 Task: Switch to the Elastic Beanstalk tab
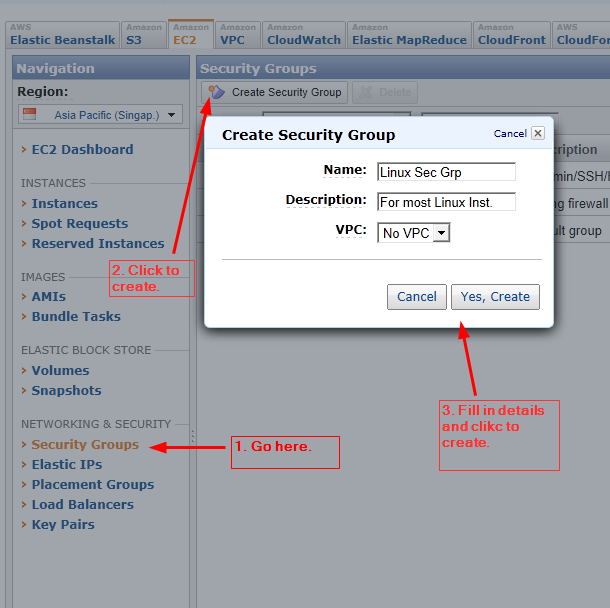tap(63, 35)
